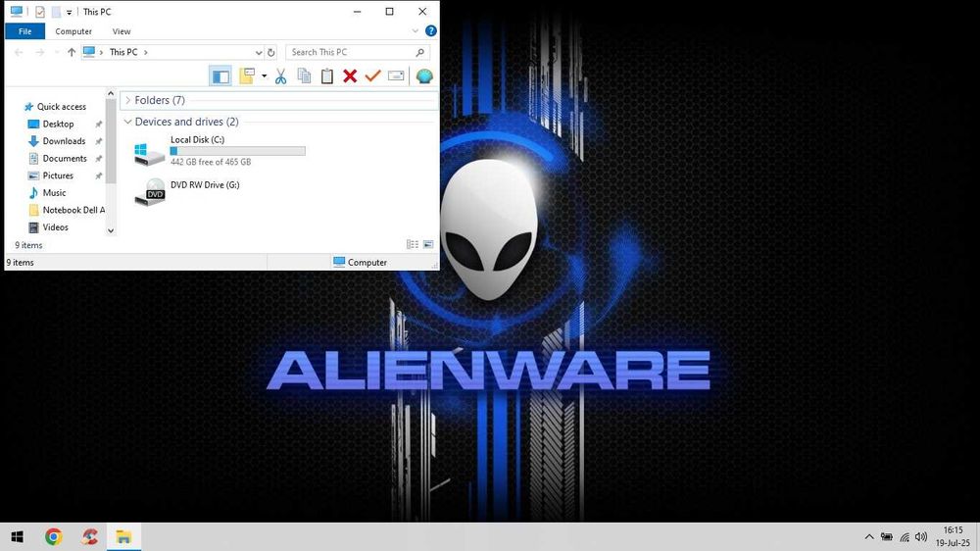Open the Computer ribbon tab
This screenshot has width=980, height=551.
pos(73,31)
